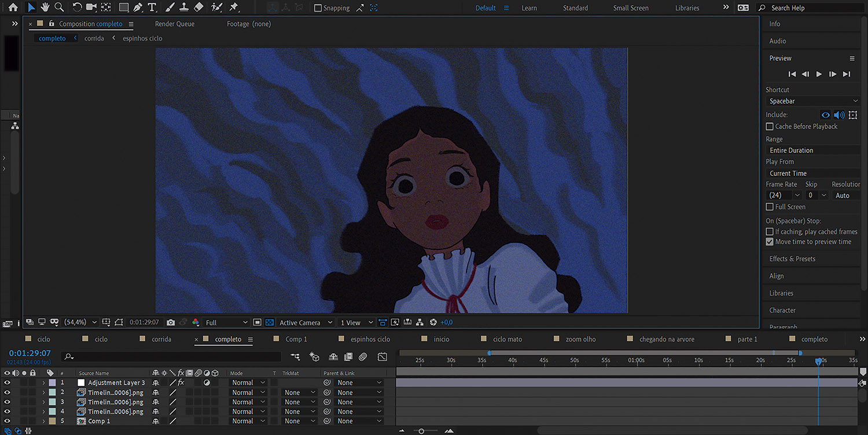868x435 pixels.
Task: Select the Eraser tool
Action: click(x=198, y=8)
